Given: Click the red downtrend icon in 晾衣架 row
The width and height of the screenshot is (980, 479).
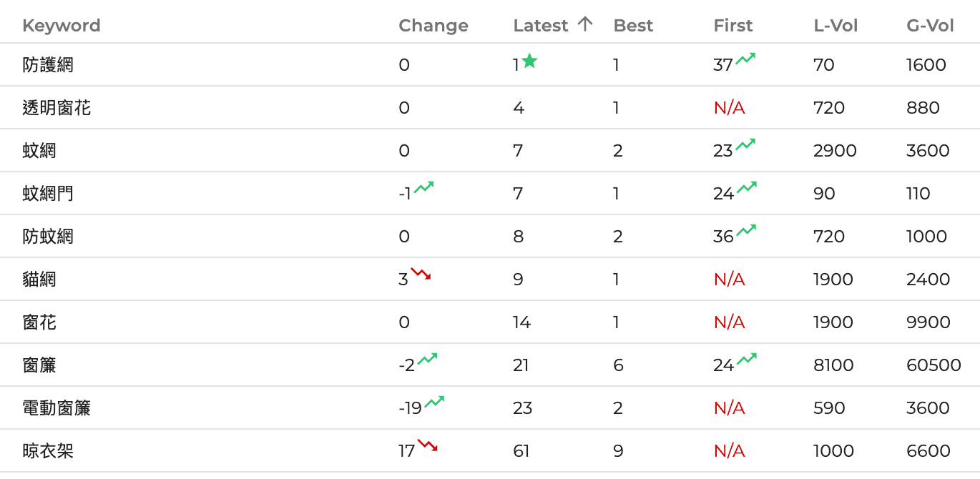Looking at the screenshot, I should (x=428, y=445).
